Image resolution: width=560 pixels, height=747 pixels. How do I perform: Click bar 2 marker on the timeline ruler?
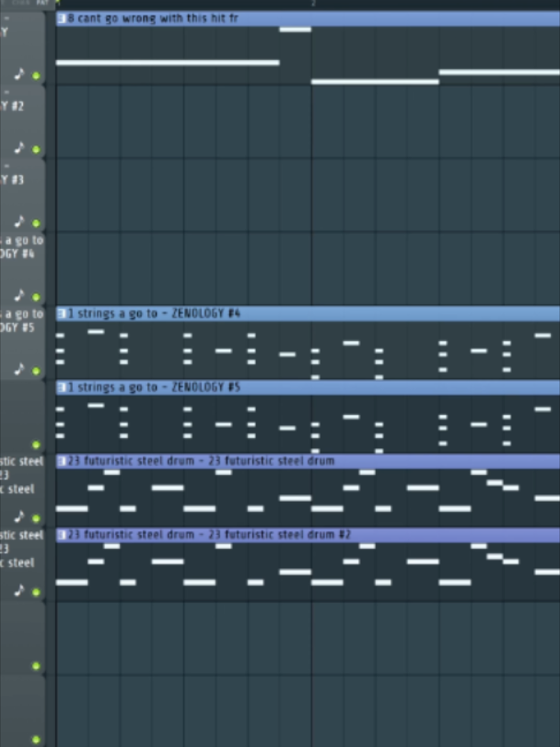click(x=313, y=3)
